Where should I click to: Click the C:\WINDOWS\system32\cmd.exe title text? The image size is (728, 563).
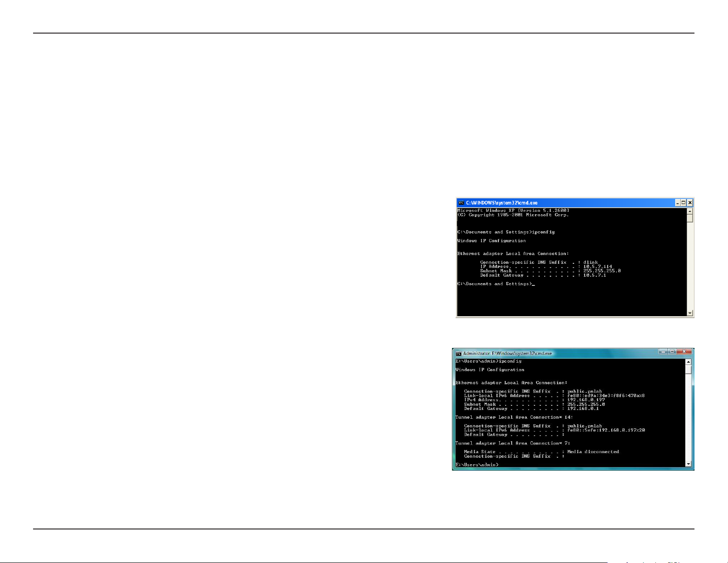[x=502, y=203]
